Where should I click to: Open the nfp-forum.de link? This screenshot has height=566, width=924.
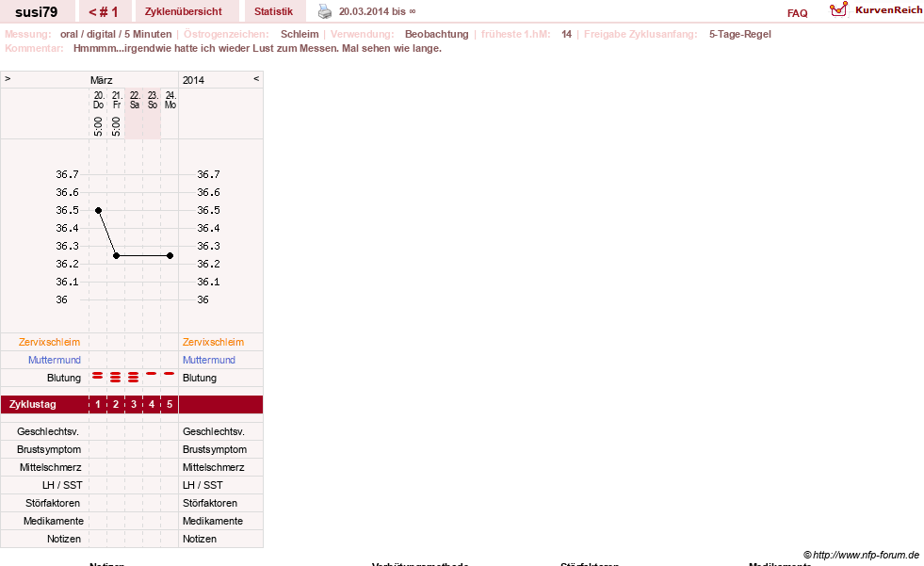[861, 555]
